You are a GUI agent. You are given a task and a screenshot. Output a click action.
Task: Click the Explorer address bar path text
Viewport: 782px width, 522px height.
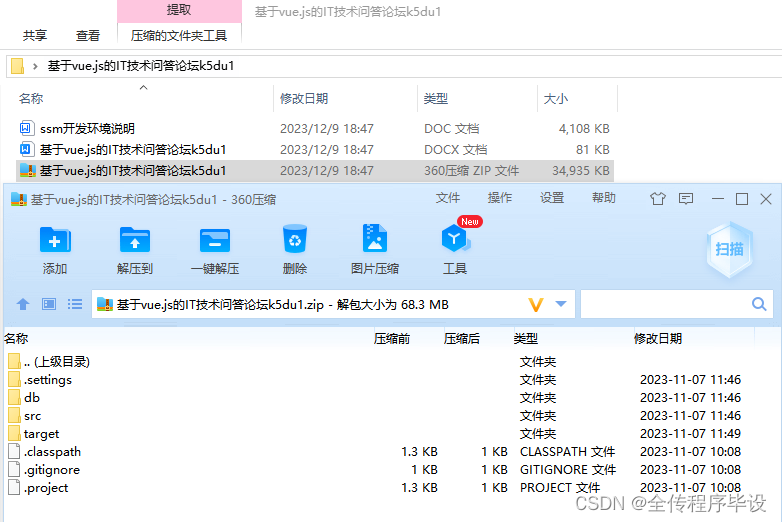coord(141,66)
